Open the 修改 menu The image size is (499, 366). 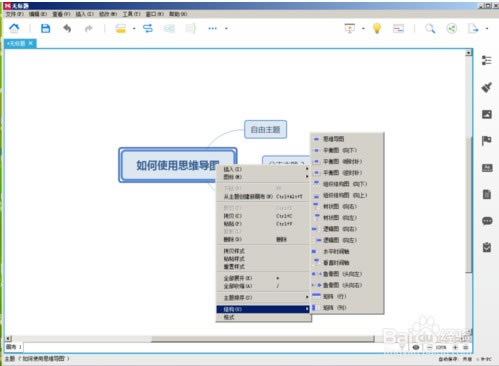click(x=108, y=14)
